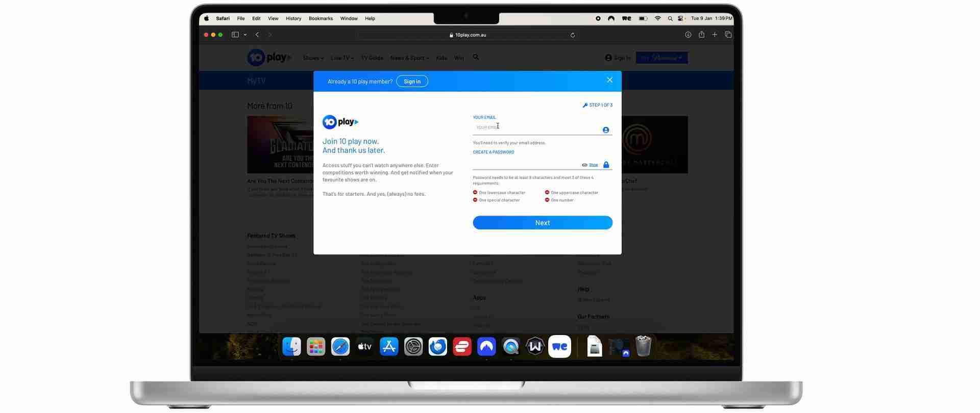Open Control Center in menu bar
This screenshot has width=980, height=413.
tap(681, 18)
